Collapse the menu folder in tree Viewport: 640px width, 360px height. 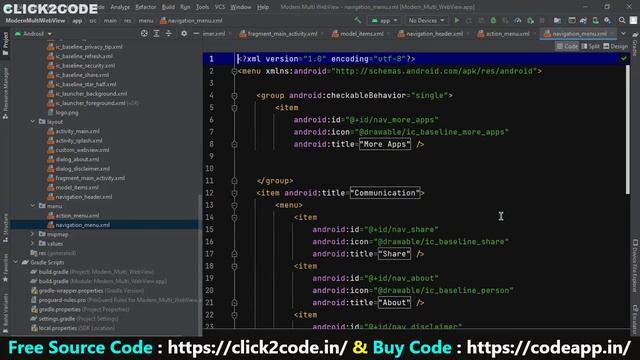pyautogui.click(x=33, y=206)
